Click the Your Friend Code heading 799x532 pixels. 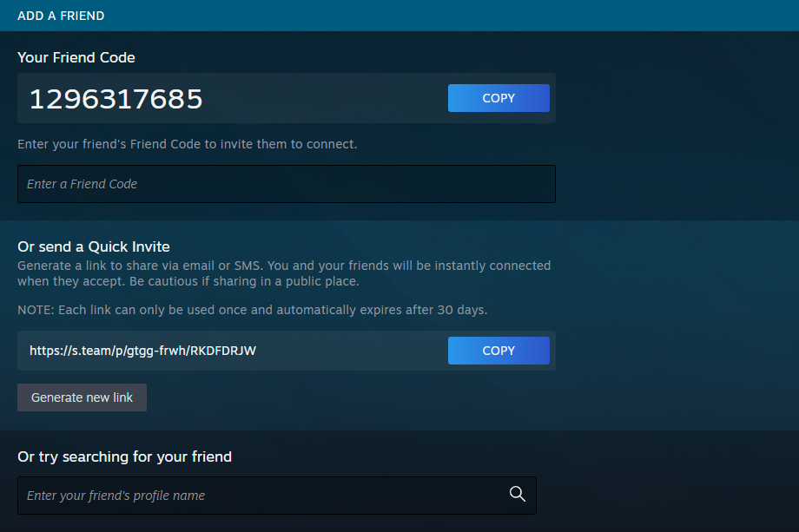pos(76,57)
